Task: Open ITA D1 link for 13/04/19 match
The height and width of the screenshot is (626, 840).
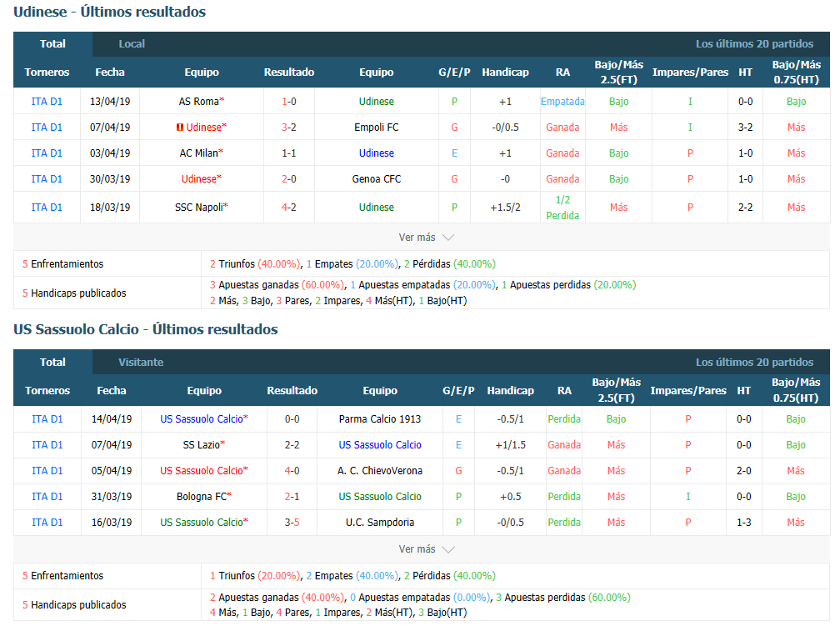Action: tap(47, 102)
